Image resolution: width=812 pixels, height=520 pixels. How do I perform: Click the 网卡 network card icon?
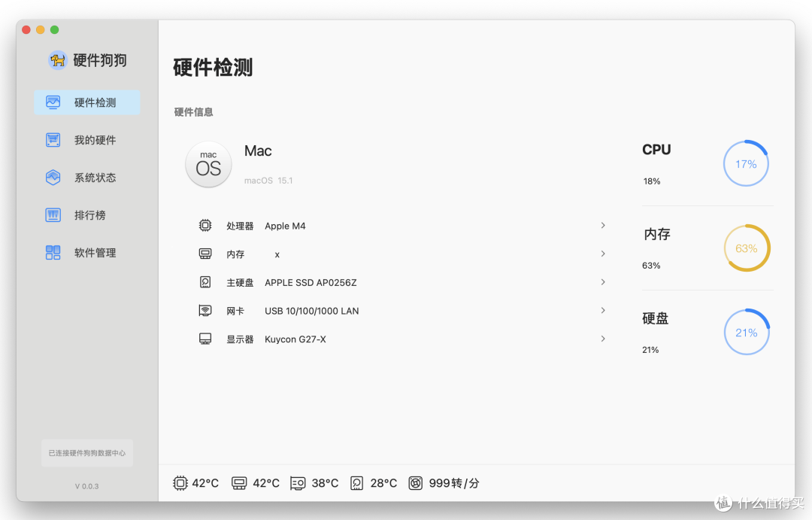pyautogui.click(x=205, y=311)
